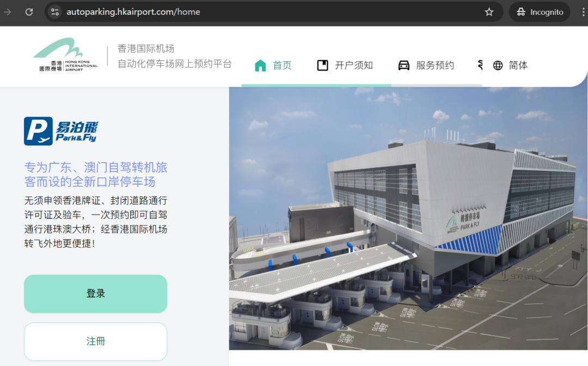Click the green home icon

pyautogui.click(x=260, y=65)
